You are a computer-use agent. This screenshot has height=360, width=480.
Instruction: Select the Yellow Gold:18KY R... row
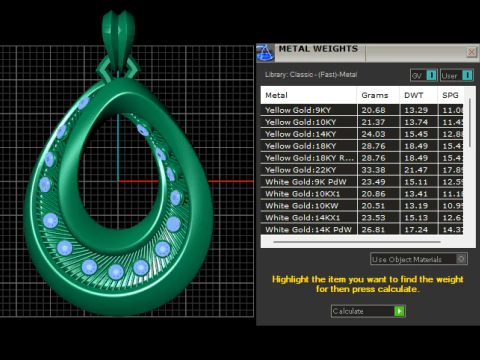pyautogui.click(x=362, y=158)
